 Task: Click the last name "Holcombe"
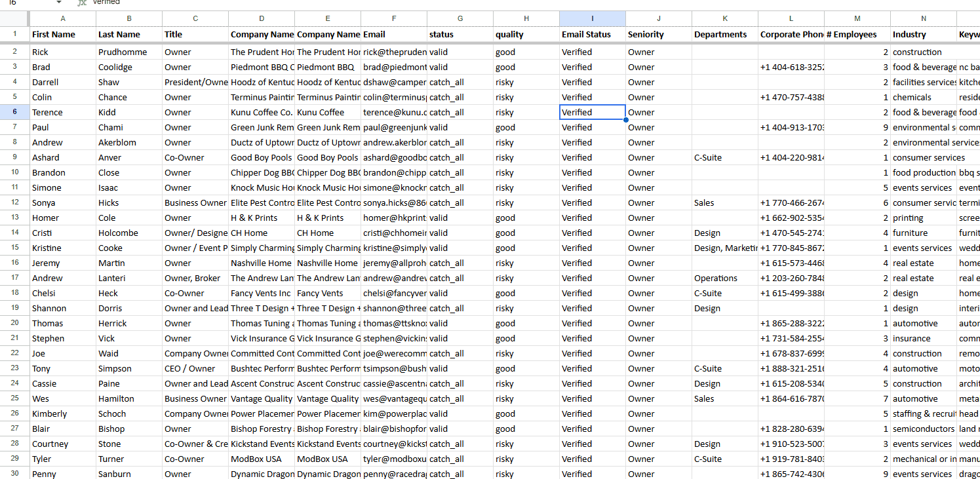(129, 233)
